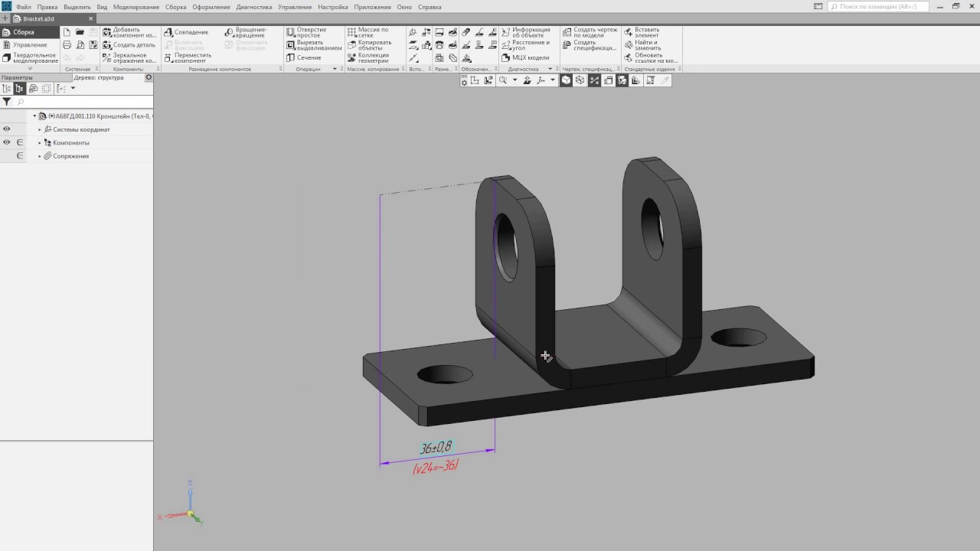Expand Системы координат tree node
The height and width of the screenshot is (551, 980).
pos(40,129)
